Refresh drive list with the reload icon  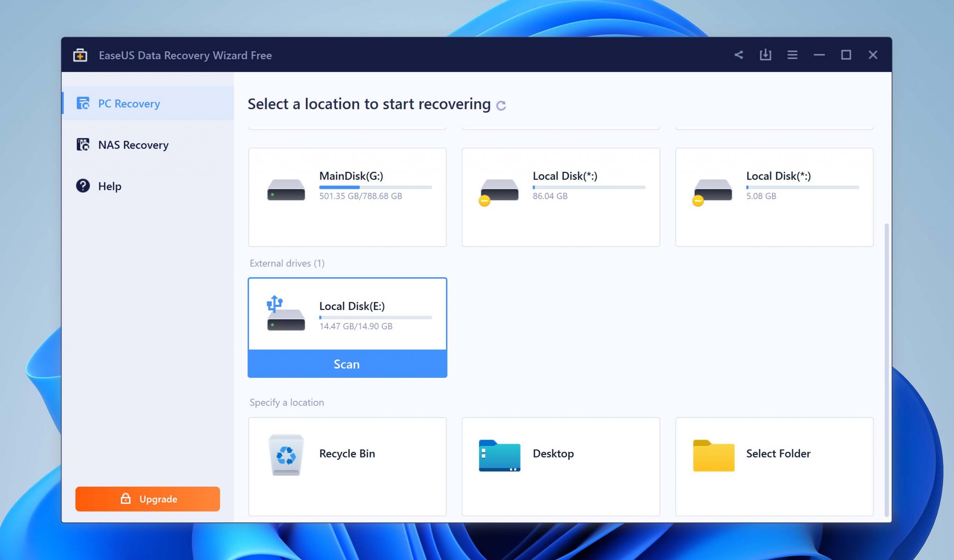pyautogui.click(x=501, y=105)
